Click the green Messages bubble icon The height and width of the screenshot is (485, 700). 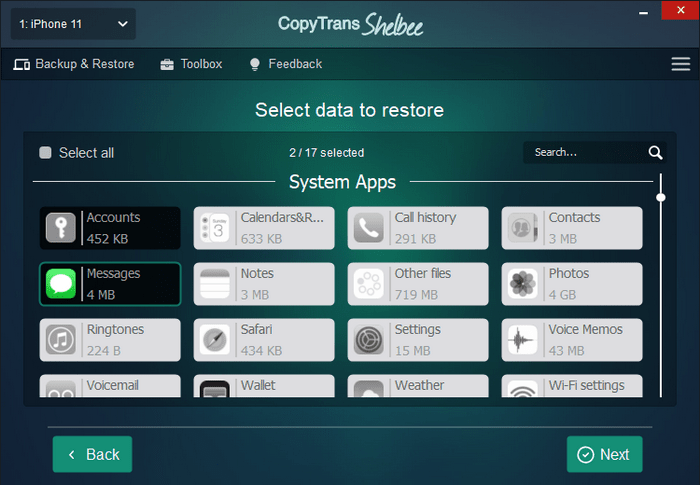(x=61, y=284)
